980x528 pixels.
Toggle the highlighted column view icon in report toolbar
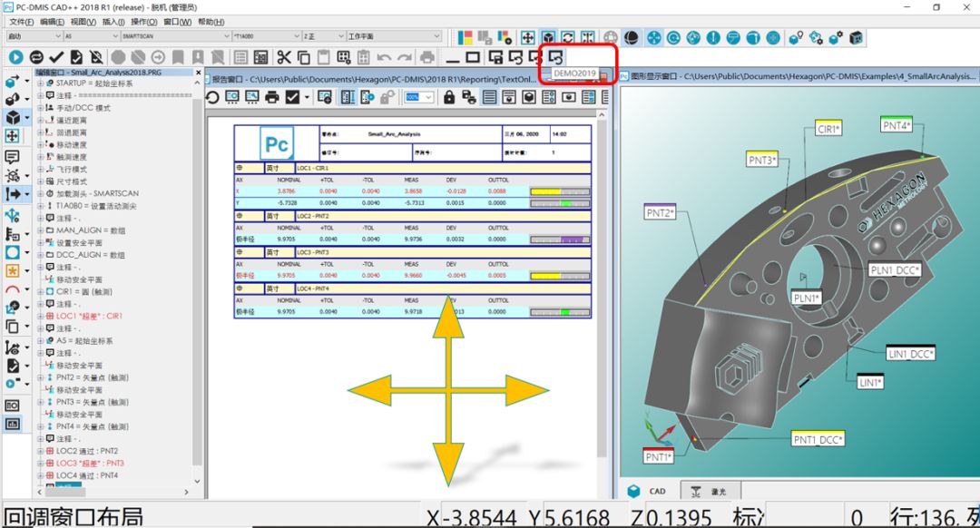click(348, 97)
